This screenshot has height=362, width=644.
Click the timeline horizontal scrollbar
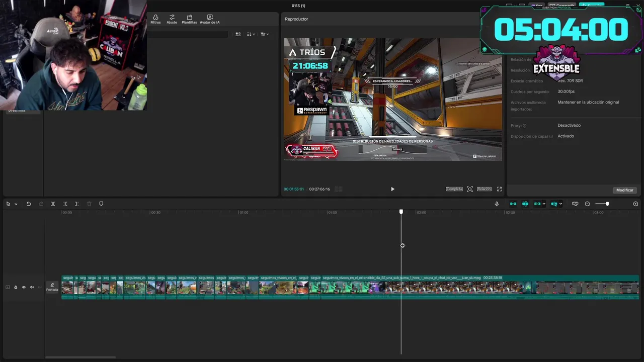pyautogui.click(x=80, y=357)
